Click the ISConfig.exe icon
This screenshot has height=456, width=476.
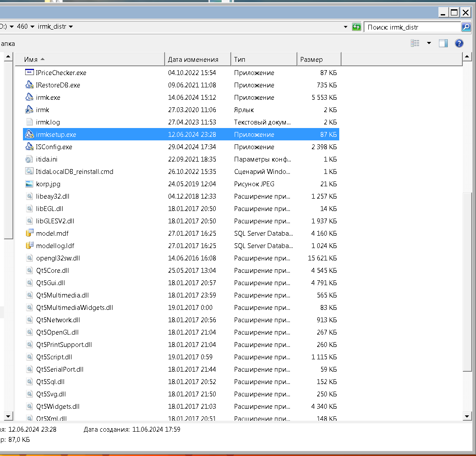29,147
